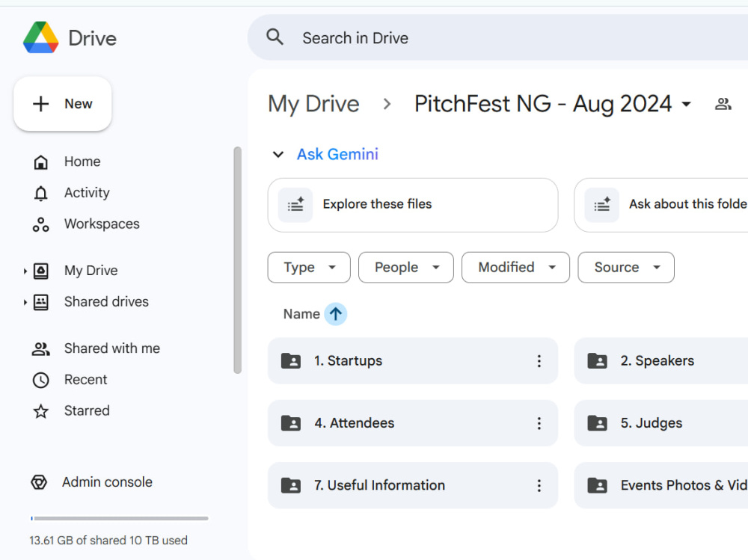Viewport: 748px width, 560px height.
Task: Click the folder icon of 2. Speakers
Action: (x=597, y=361)
